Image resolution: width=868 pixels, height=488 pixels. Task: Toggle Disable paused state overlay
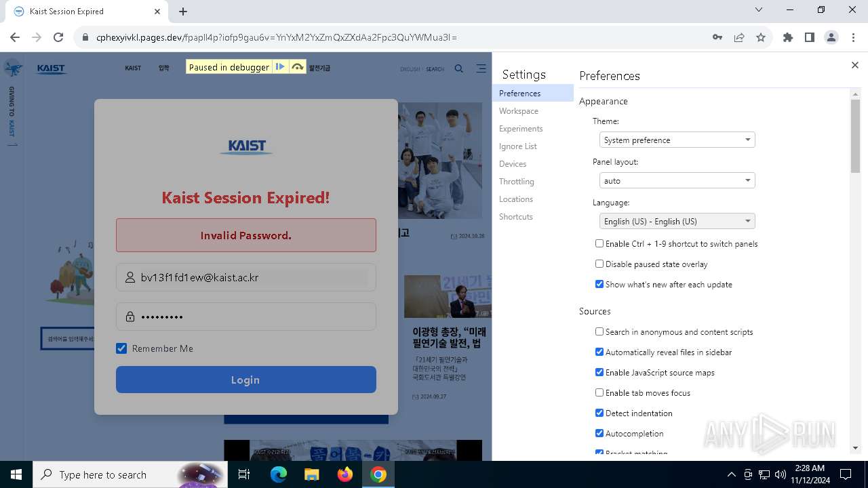click(599, 264)
